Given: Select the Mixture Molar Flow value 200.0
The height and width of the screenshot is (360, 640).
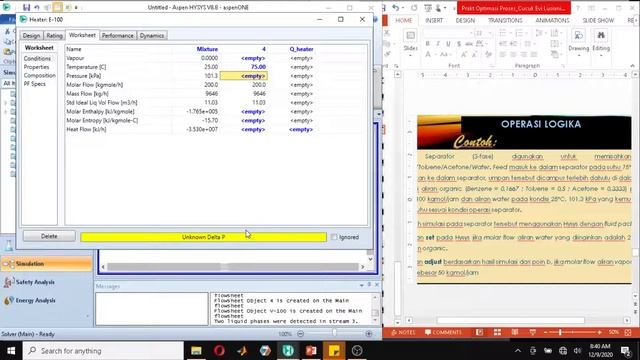Looking at the screenshot, I should [211, 85].
